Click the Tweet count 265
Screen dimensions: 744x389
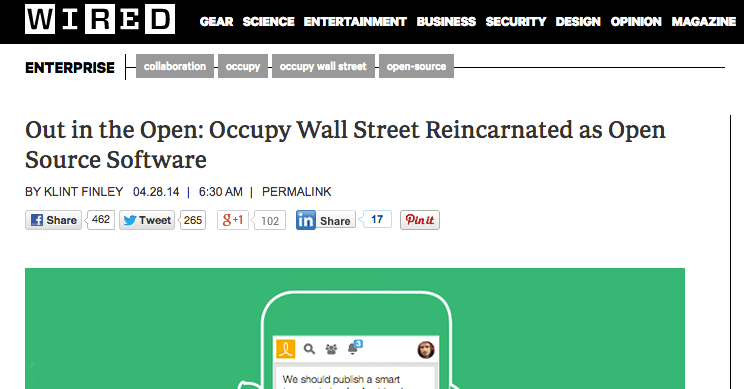click(193, 220)
